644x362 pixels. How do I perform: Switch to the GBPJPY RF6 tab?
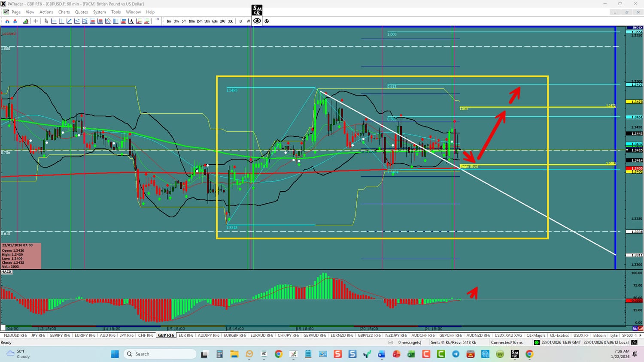click(x=60, y=335)
